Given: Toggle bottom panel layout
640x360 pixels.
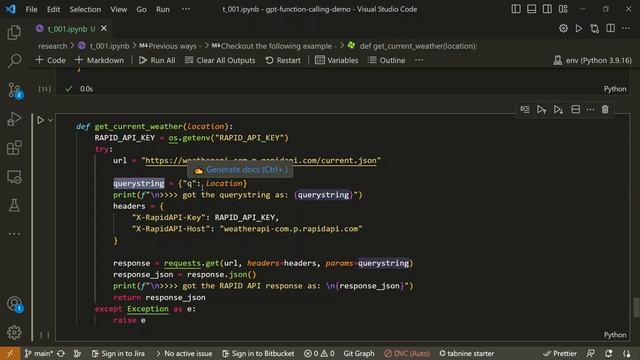Looking at the screenshot, I should (531, 9).
